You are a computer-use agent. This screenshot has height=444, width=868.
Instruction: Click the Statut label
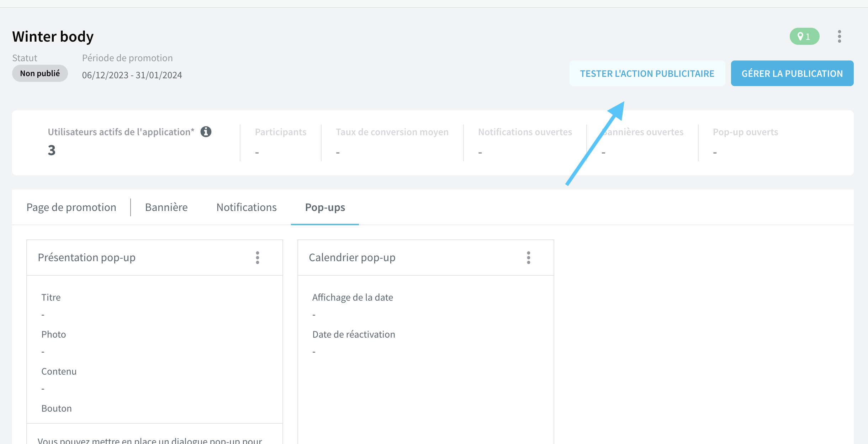(25, 58)
